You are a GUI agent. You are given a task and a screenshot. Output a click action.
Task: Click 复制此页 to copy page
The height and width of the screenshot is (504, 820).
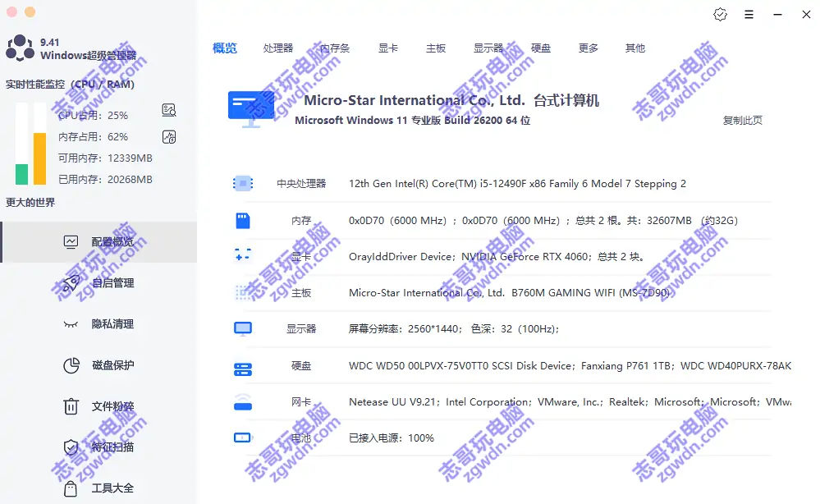coord(742,121)
